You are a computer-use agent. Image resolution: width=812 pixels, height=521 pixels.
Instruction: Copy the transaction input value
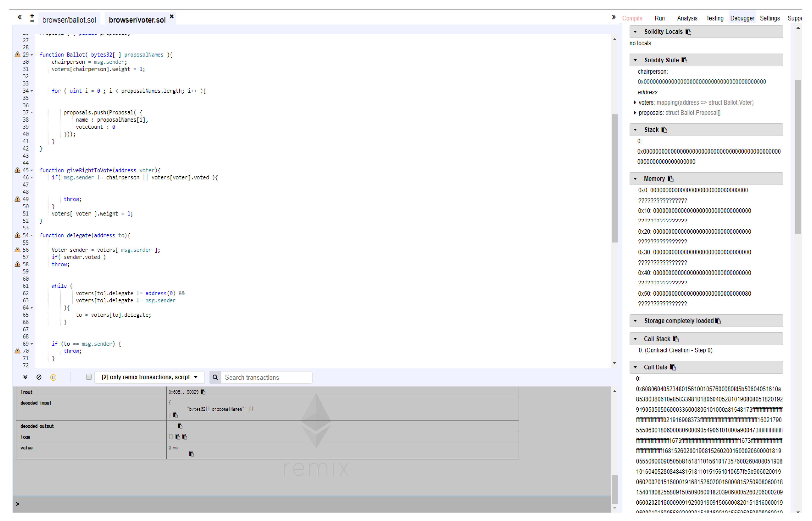[x=203, y=392]
